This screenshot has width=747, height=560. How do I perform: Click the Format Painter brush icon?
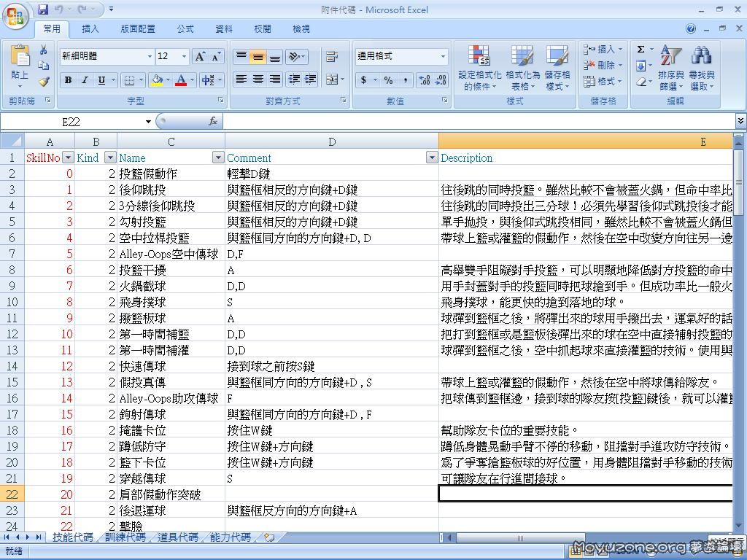(x=44, y=82)
